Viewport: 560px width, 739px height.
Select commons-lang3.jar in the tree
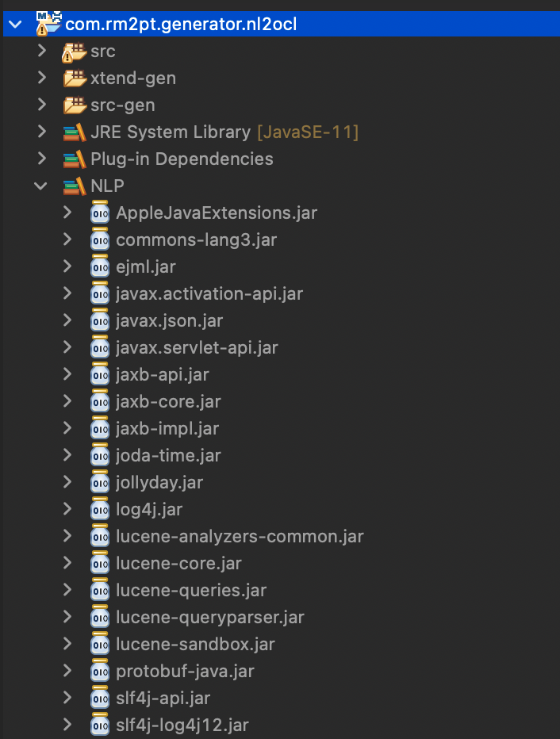196,240
